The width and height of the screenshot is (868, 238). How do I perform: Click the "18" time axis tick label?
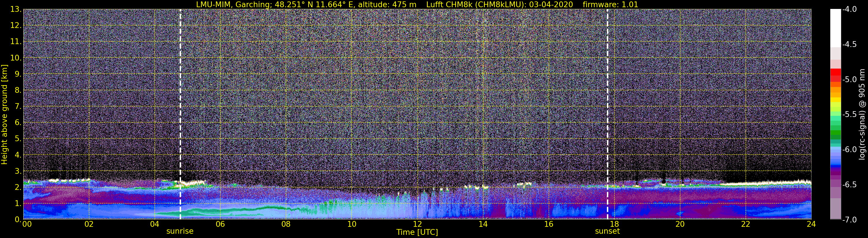[614, 224]
